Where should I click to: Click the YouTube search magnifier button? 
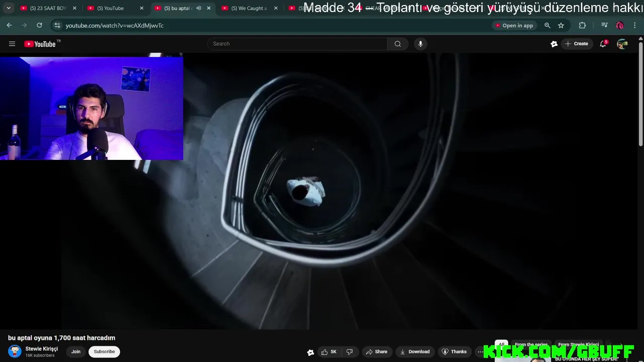click(397, 44)
